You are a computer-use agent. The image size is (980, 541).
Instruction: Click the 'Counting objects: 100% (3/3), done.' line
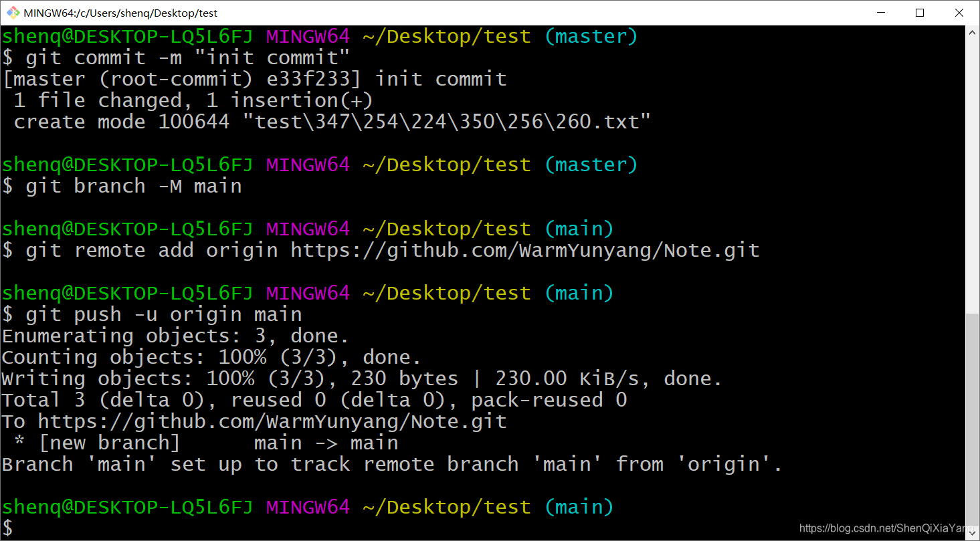[212, 357]
